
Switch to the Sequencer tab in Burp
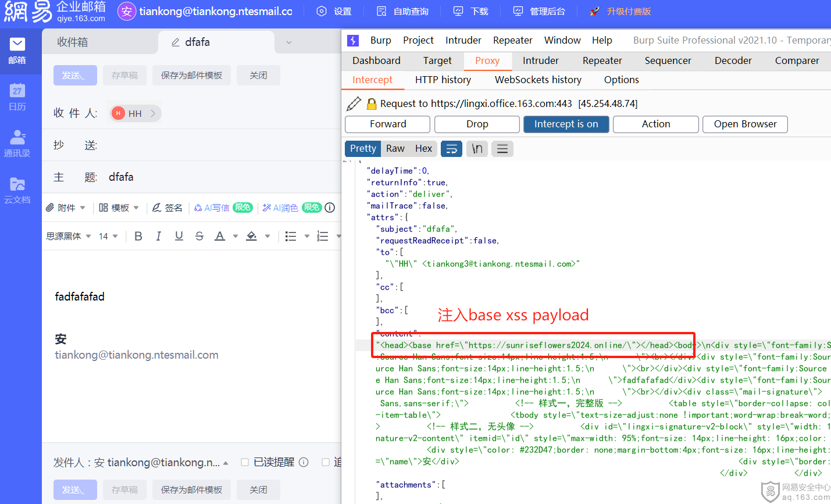click(x=668, y=60)
